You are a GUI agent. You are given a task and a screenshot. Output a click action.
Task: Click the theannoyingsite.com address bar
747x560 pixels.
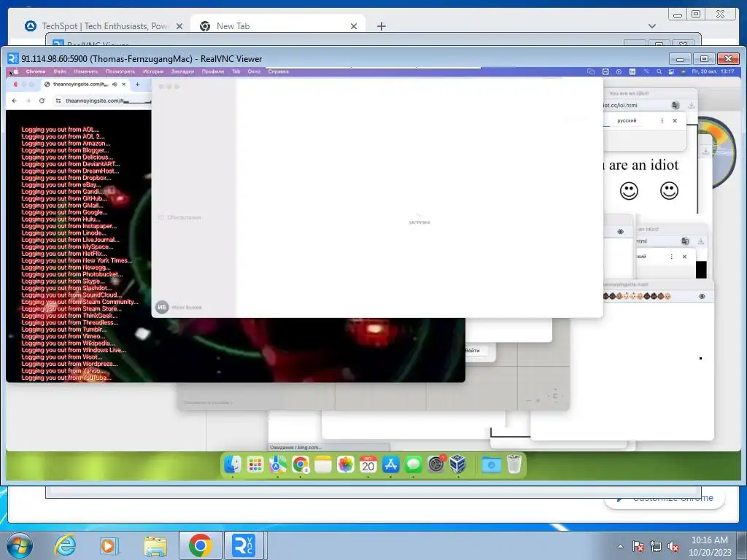coord(102,101)
